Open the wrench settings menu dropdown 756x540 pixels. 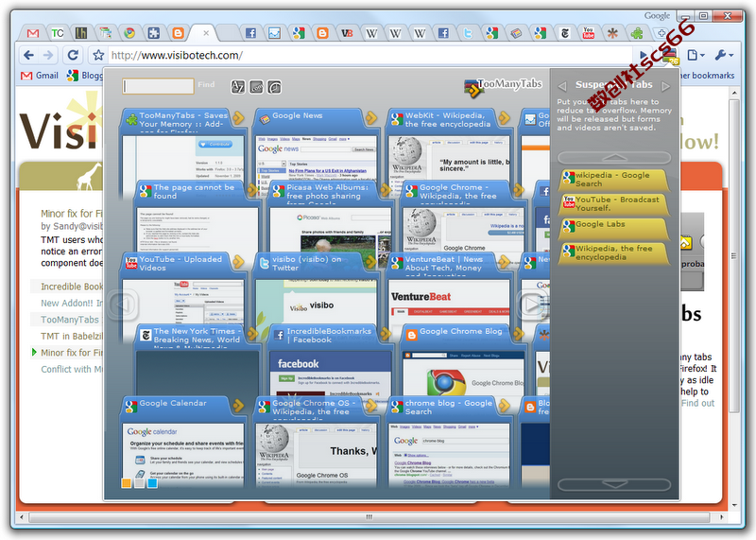click(x=724, y=55)
